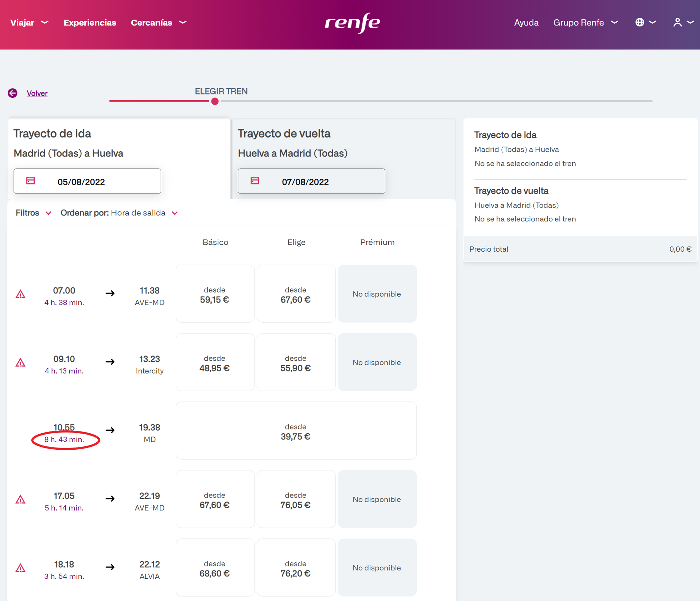This screenshot has width=700, height=601.
Task: Open the Experiencias menu item
Action: (90, 23)
